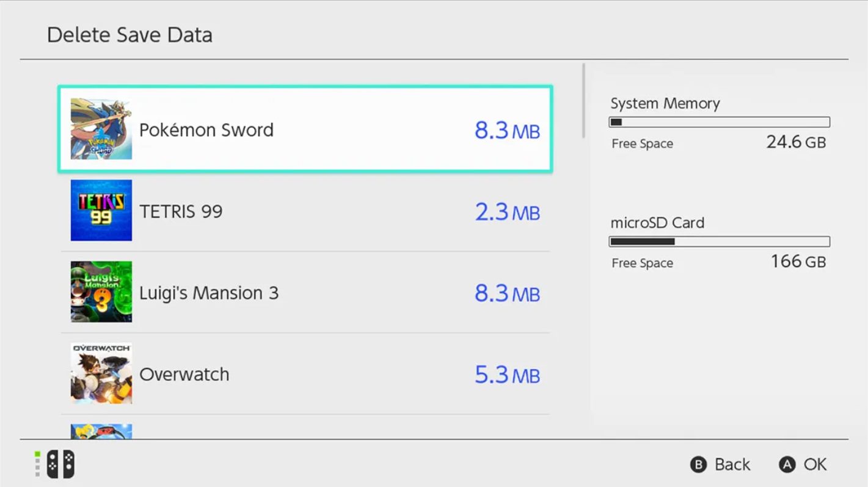Click the Delete Save Data heading
Screen dimensions: 868x487
[129, 35]
